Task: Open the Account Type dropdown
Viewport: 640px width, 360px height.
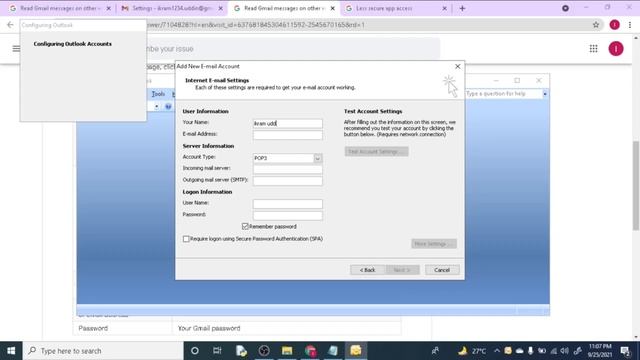Action: tap(318, 158)
